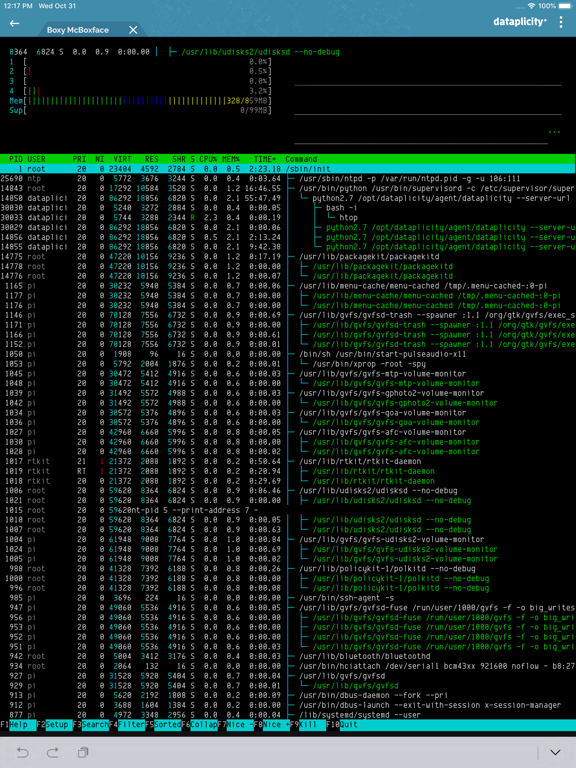This screenshot has width=576, height=768.
Task: Click the F1 Help function key label
Action: coord(18,724)
